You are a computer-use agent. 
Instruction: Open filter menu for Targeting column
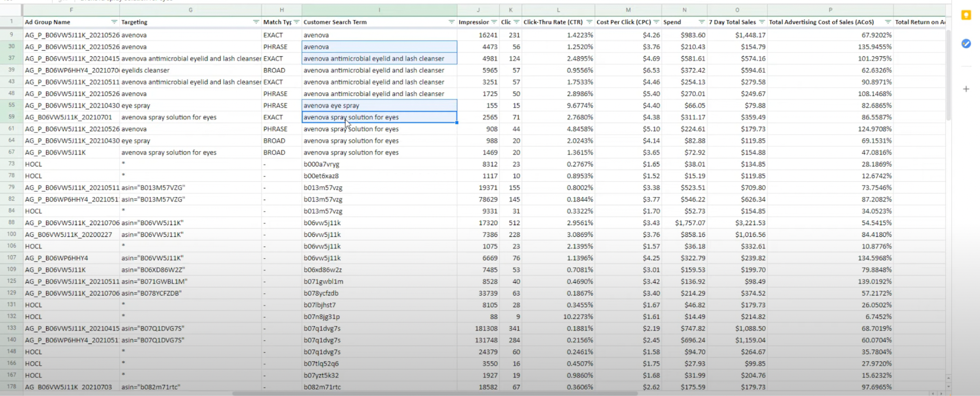(256, 22)
